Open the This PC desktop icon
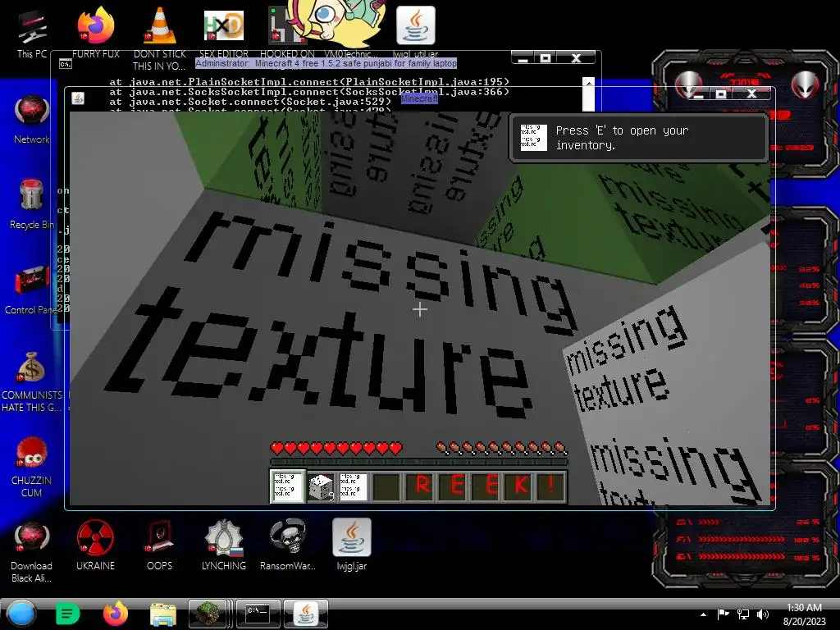Viewport: 840px width, 630px height. point(32,33)
